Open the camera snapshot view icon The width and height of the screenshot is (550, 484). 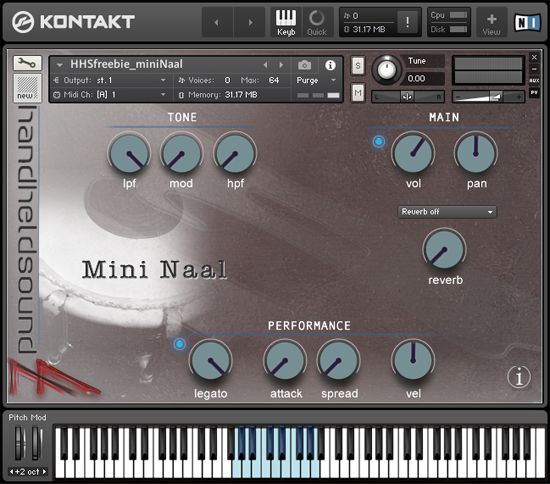[x=304, y=65]
